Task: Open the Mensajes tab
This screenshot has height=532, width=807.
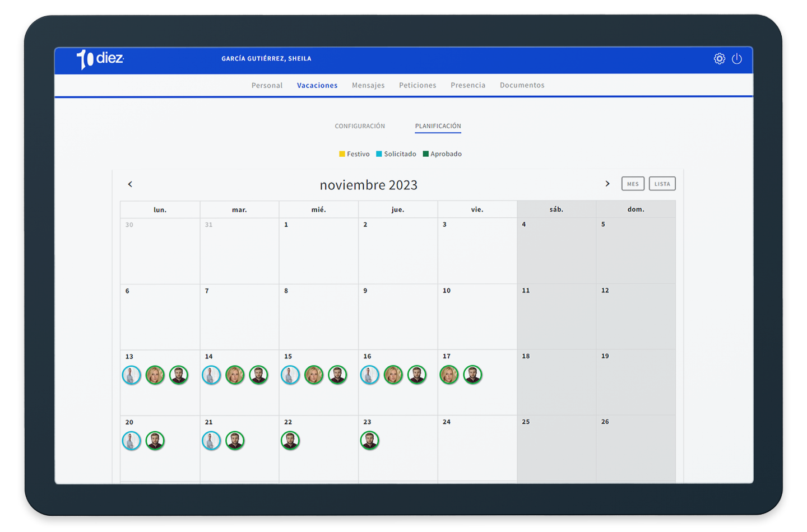Action: 368,85
